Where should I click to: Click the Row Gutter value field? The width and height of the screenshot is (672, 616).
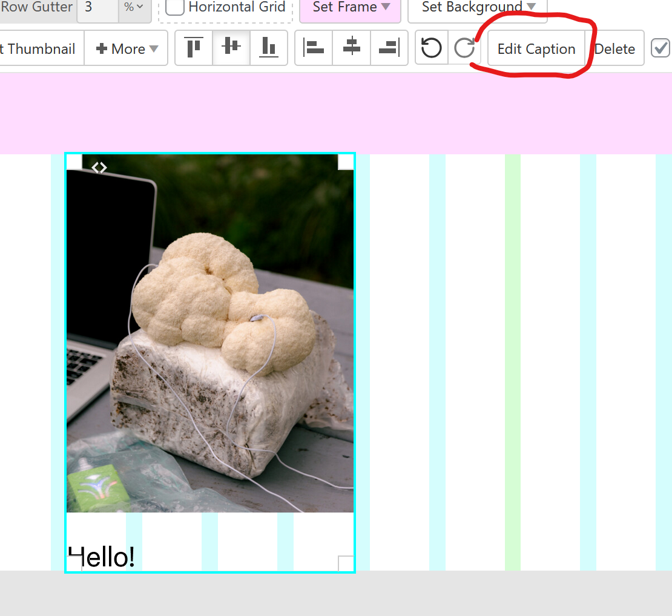pos(97,8)
